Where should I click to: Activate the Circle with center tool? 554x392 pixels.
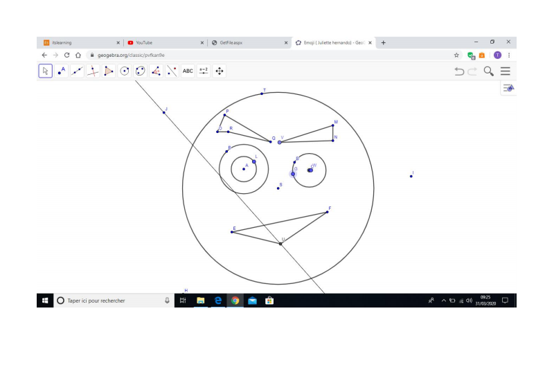tap(125, 71)
